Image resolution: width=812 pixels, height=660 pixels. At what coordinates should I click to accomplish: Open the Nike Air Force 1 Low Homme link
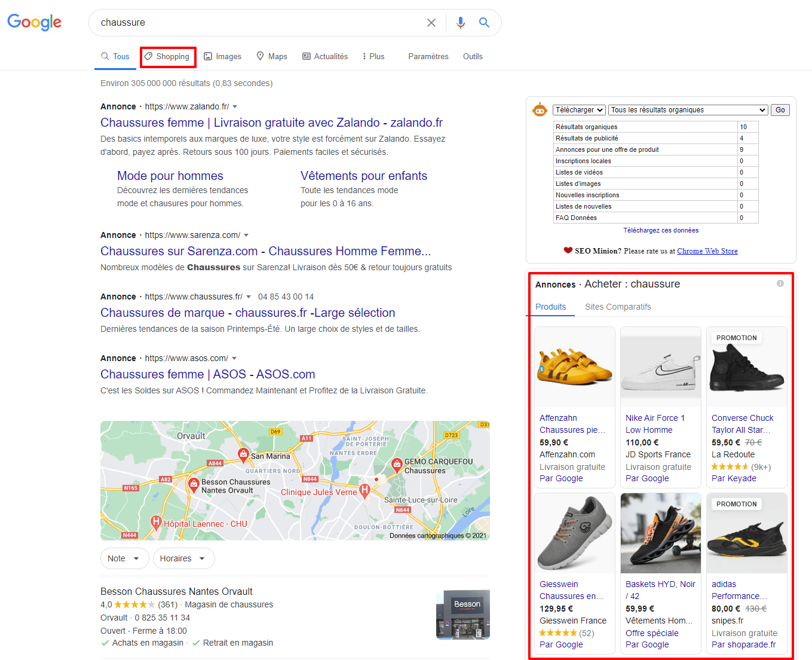[x=655, y=424]
